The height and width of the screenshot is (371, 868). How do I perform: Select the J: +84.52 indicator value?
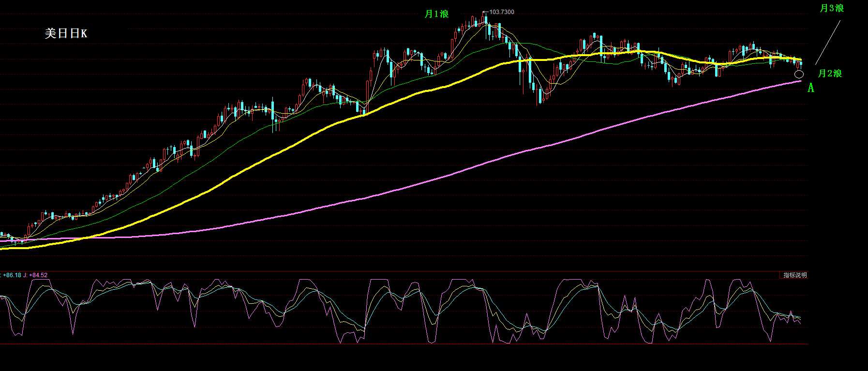pyautogui.click(x=35, y=275)
